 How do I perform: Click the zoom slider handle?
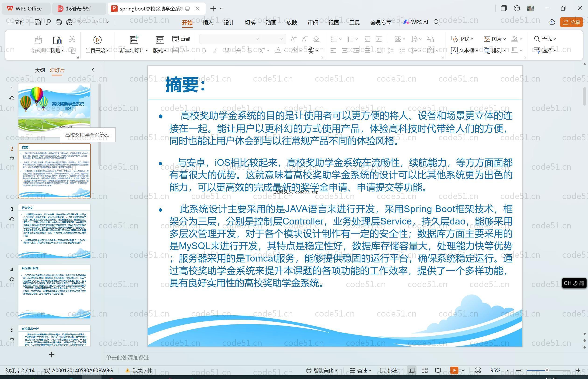(547, 370)
